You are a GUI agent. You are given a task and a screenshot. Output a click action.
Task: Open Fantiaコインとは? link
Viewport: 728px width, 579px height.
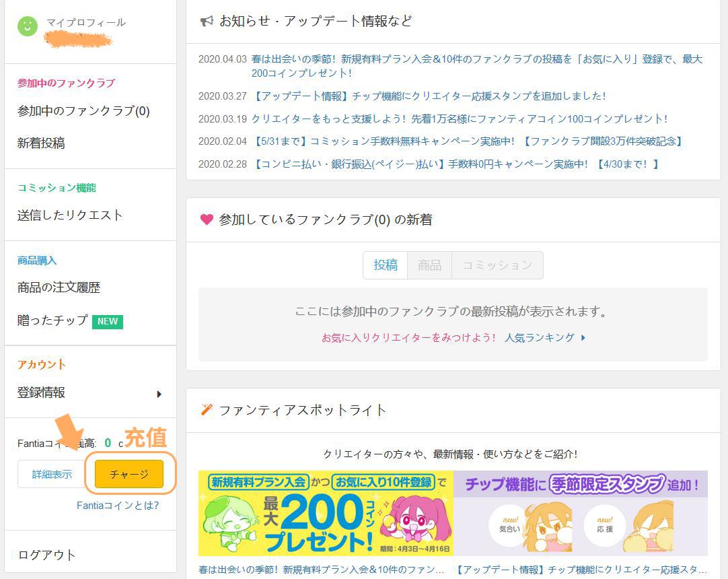(118, 506)
